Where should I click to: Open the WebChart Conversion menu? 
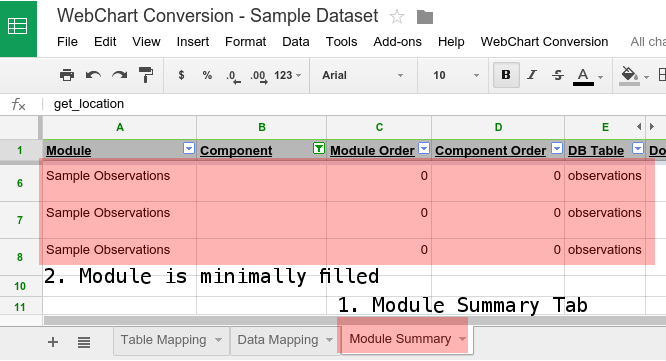544,42
